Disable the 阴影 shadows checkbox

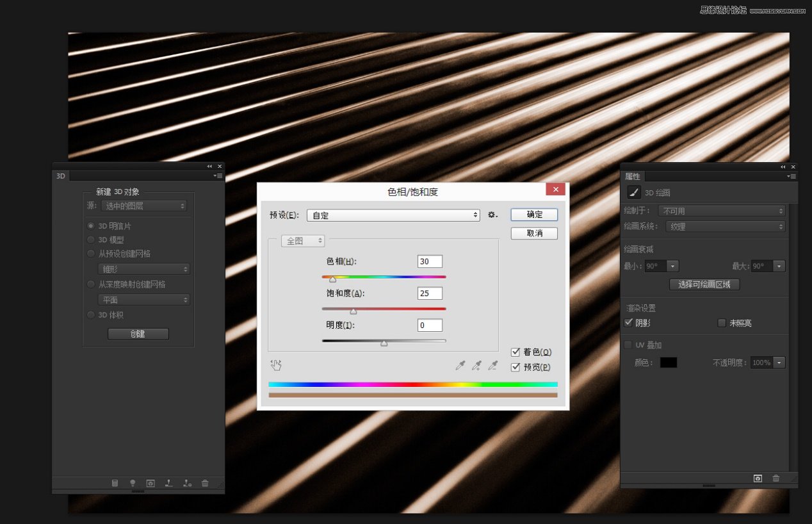629,322
